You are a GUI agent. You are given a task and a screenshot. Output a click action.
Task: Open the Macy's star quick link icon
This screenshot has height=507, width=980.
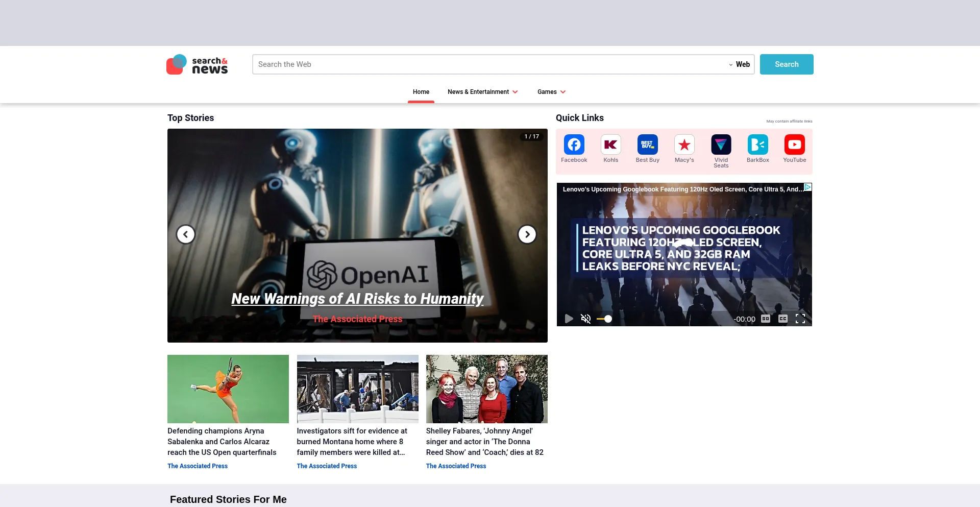[x=684, y=144]
